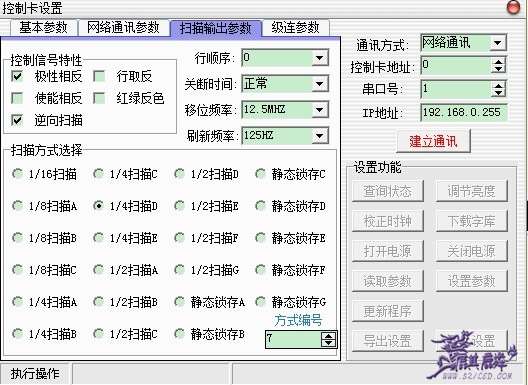Click the 建立通讯 button
The height and width of the screenshot is (385, 528).
point(433,141)
